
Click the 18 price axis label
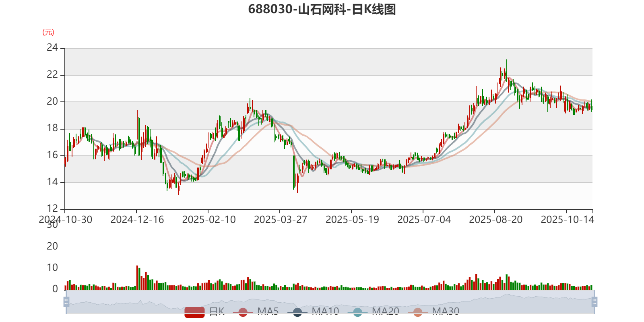click(x=52, y=128)
